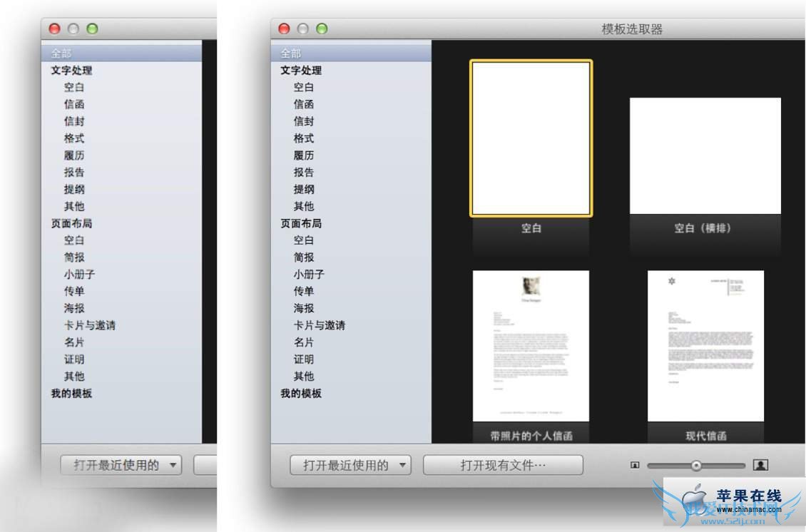The height and width of the screenshot is (532, 806).
Task: Select 全部 in the 模板选取器 window sidebar
Action: (291, 53)
